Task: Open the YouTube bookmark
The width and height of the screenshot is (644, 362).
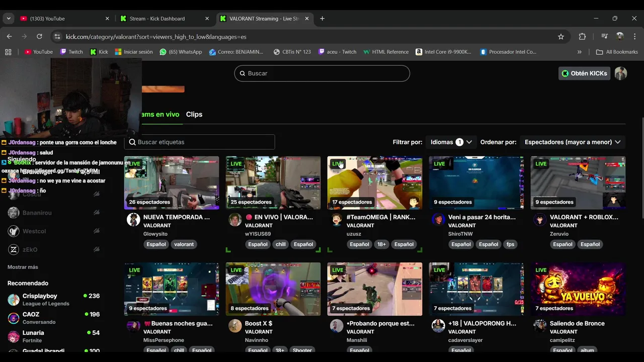Action: [x=39, y=52]
